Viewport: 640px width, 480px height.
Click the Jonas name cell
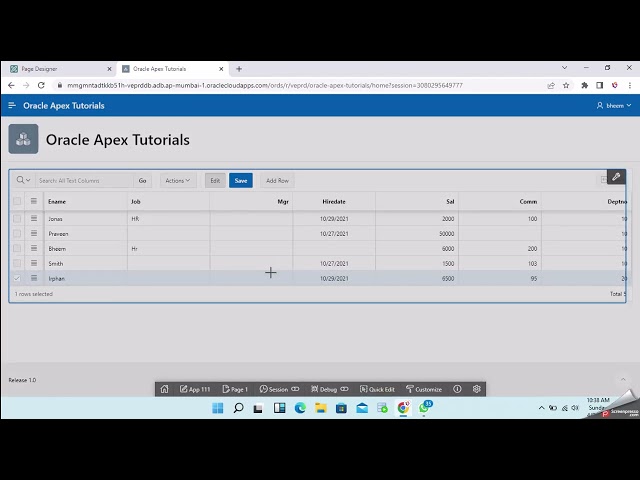click(x=86, y=219)
